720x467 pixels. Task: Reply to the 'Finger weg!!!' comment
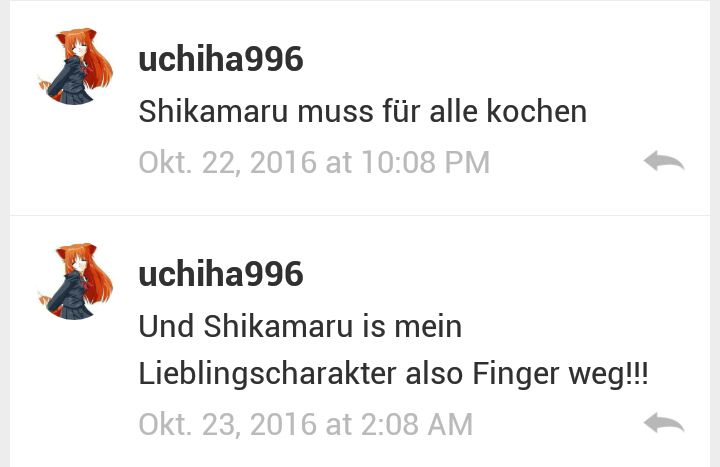pos(664,423)
